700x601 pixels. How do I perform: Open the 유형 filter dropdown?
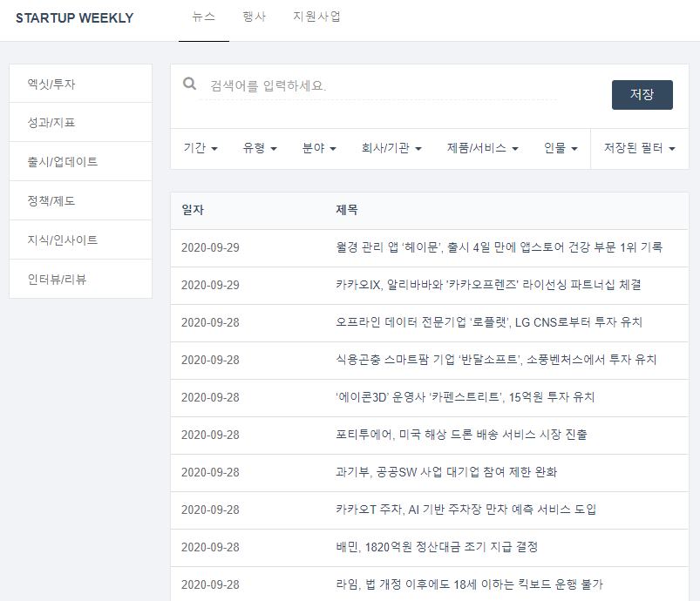pos(260,148)
